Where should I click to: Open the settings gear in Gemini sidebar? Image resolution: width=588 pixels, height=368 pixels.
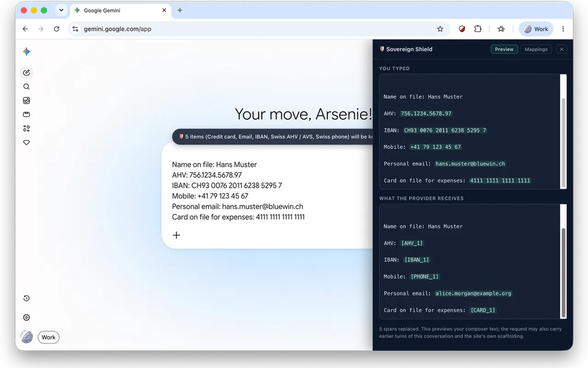click(x=27, y=317)
